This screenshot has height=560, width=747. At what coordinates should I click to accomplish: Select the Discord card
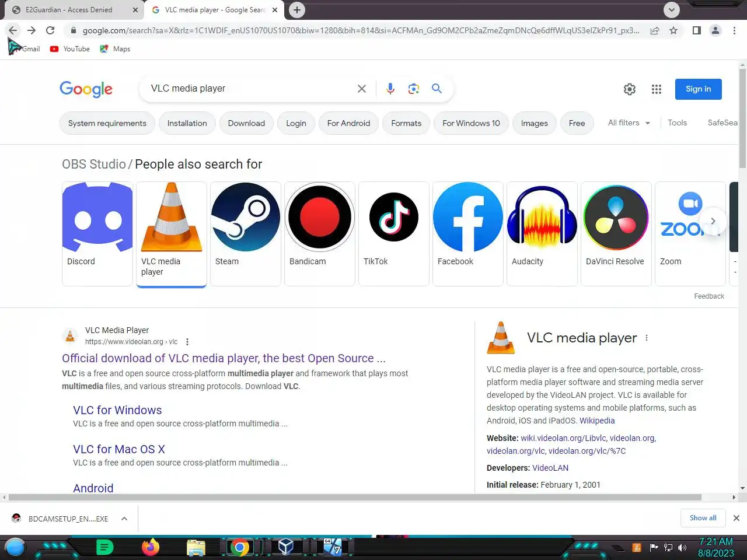coord(97,233)
